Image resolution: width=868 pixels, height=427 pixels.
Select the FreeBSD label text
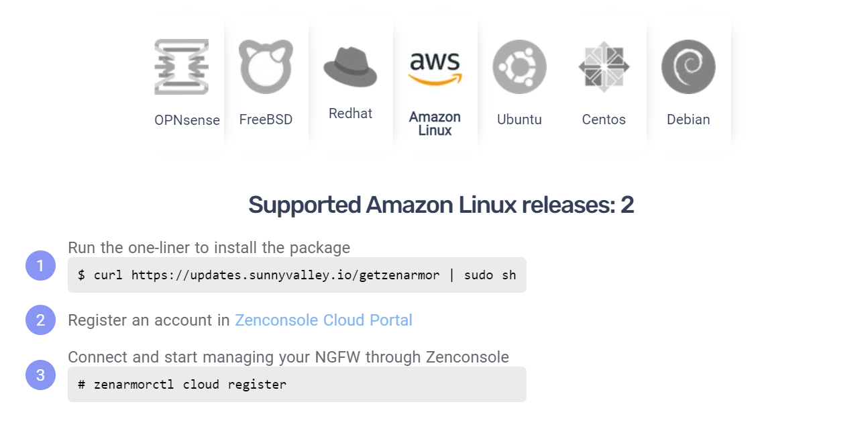pos(266,119)
